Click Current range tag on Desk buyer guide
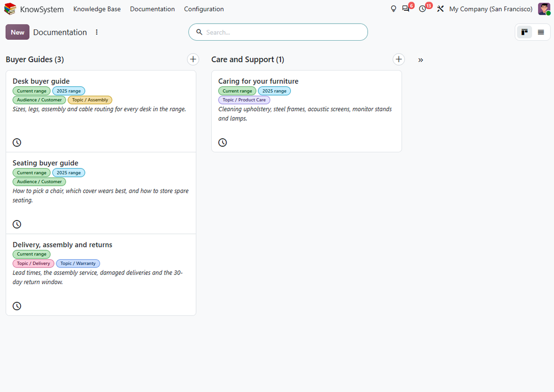Viewport: 554px width, 392px height. (x=31, y=91)
